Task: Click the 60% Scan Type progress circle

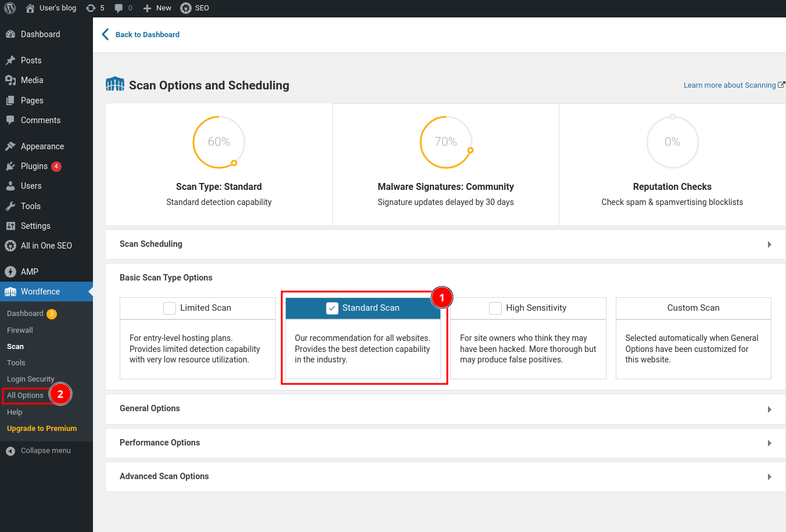Action: (219, 142)
